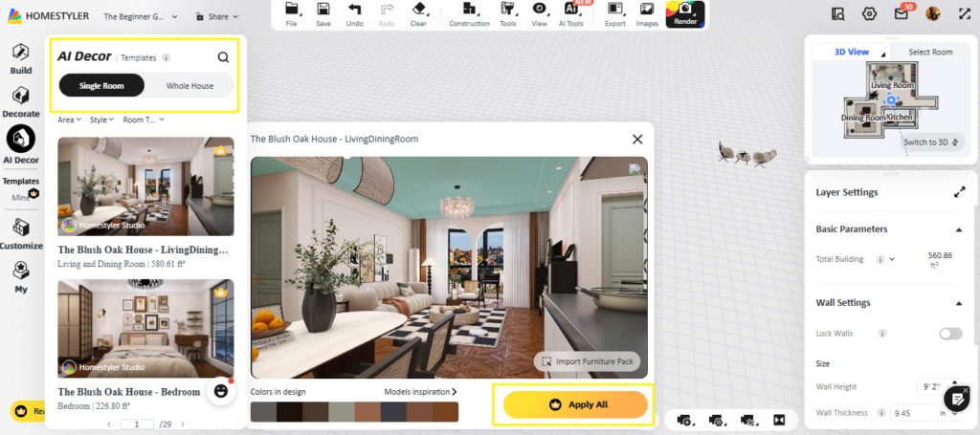Click the Apply All button
Viewport: 980px width, 435px height.
575,404
